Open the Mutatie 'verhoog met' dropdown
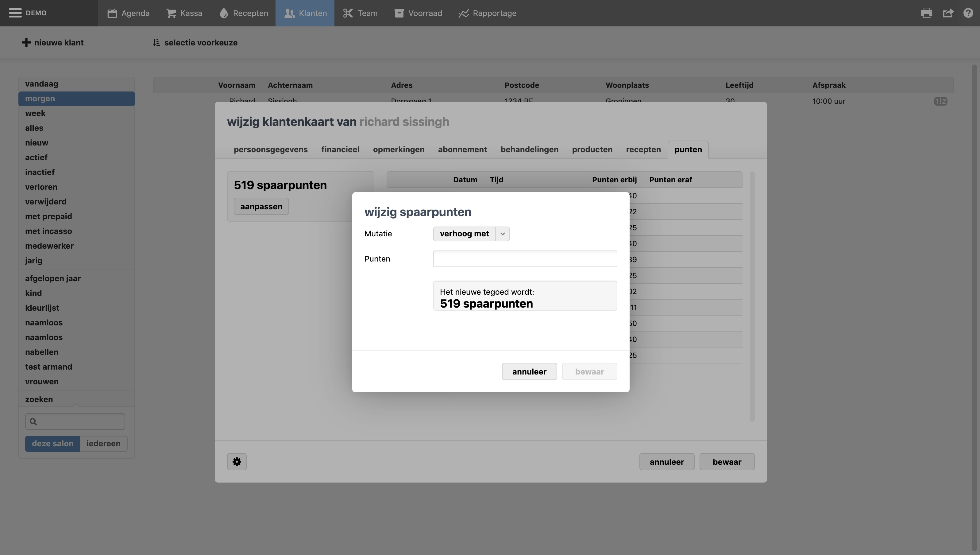The width and height of the screenshot is (980, 555). click(464, 234)
